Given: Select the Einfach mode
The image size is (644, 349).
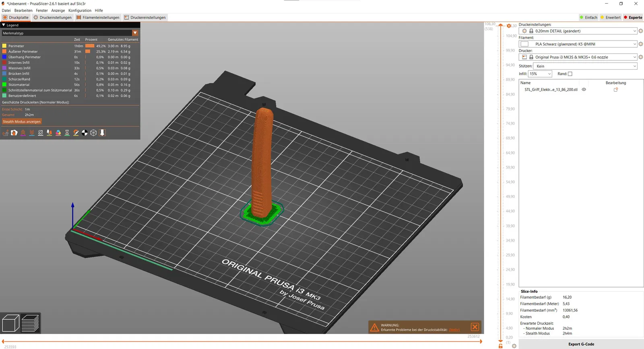Looking at the screenshot, I should [588, 18].
